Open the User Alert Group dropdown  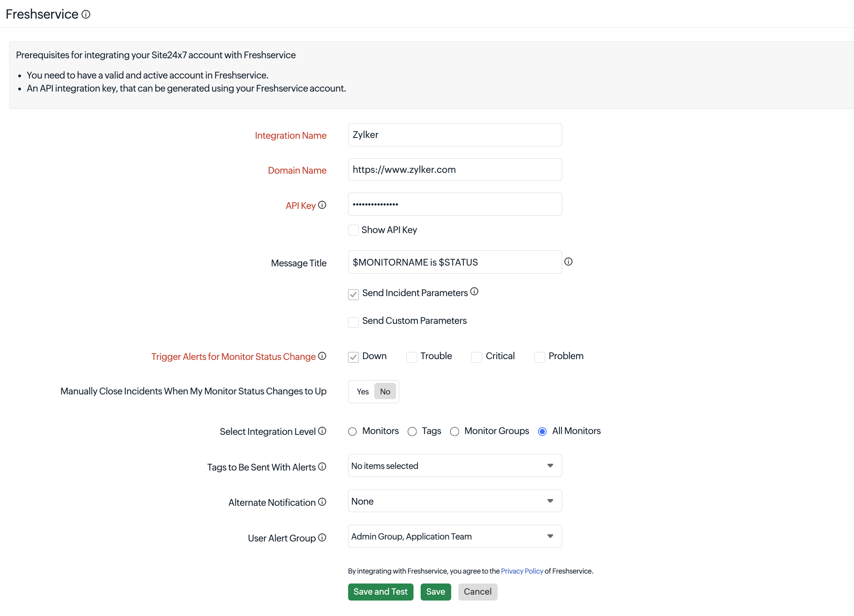pyautogui.click(x=455, y=536)
